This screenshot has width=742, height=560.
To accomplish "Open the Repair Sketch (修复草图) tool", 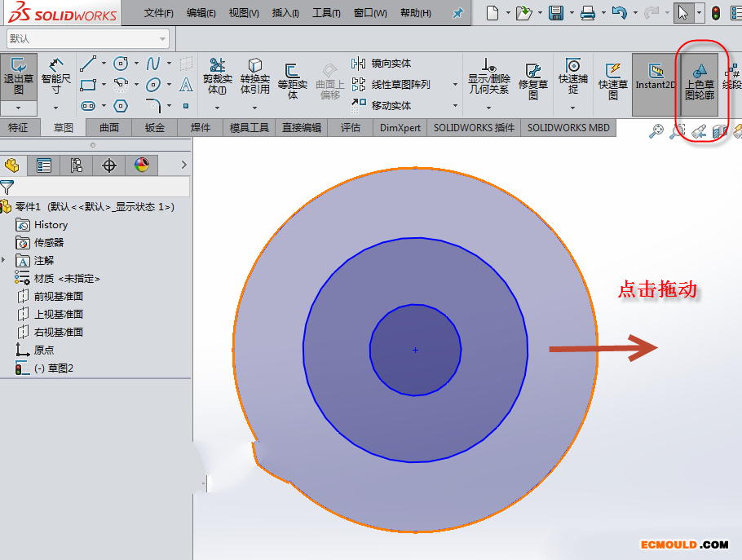I will 533,79.
